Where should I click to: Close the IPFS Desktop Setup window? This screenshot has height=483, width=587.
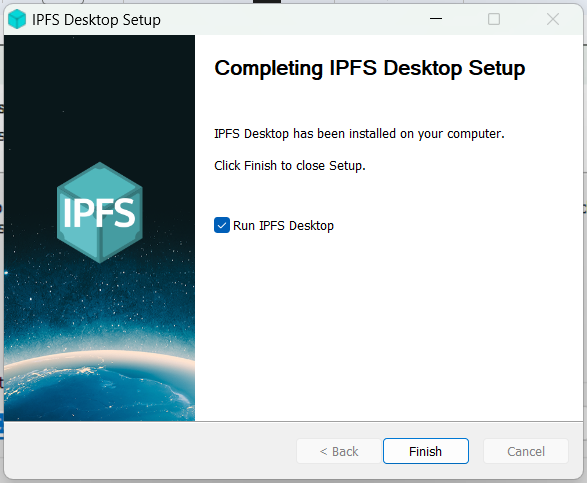click(553, 19)
